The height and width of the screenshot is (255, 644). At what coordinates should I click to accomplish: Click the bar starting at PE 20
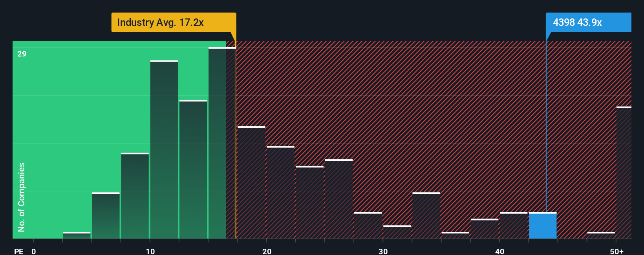tap(280, 192)
